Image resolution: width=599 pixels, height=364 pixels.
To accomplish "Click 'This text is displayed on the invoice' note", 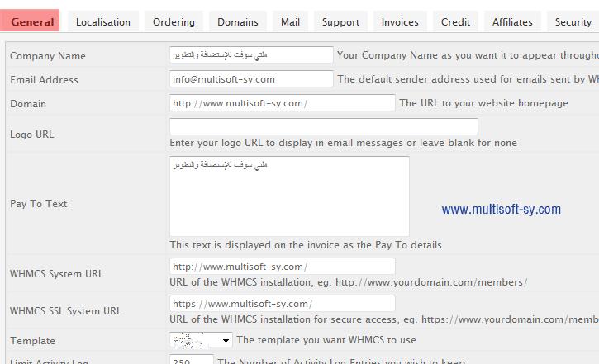I will [x=306, y=245].
